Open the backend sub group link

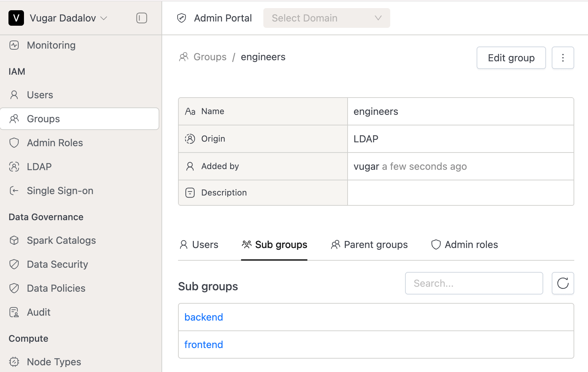(204, 317)
